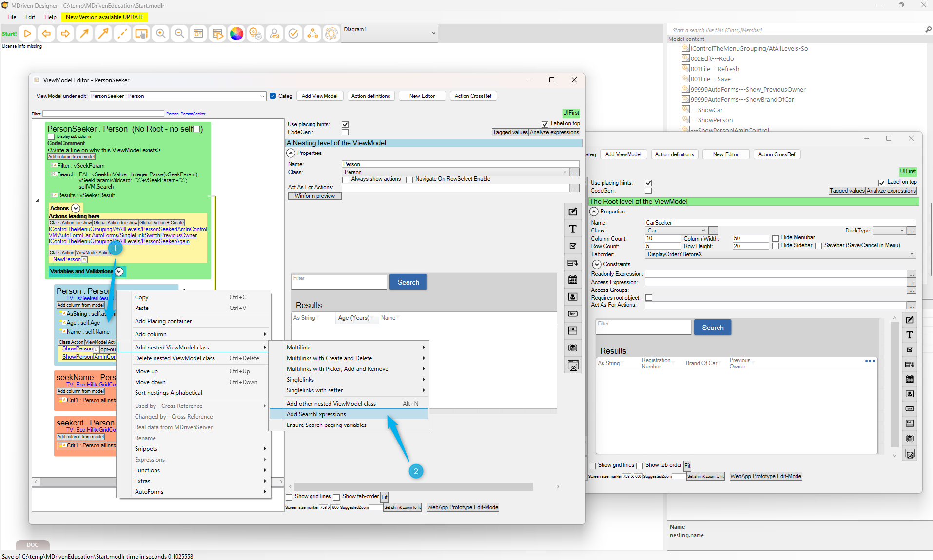
Task: Toggle 'Always show actions' checkbox
Action: click(346, 180)
